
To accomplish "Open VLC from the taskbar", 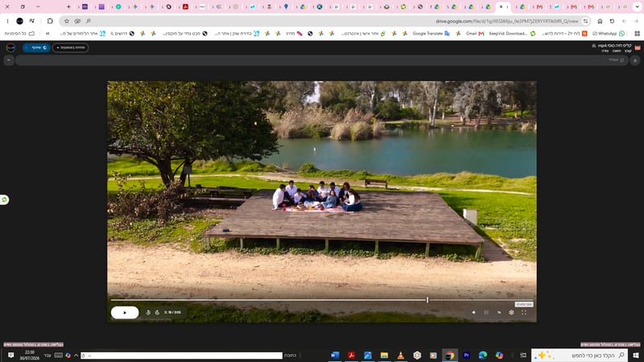I will coord(400,356).
